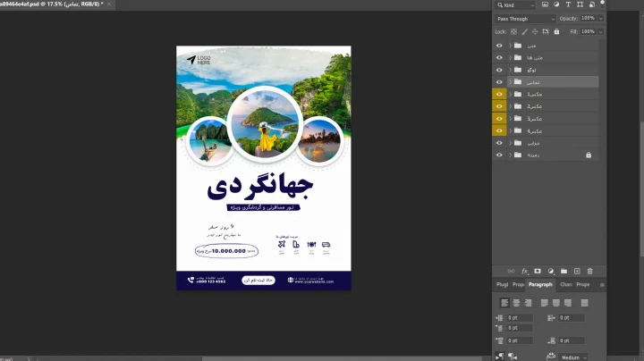Click the delete layer trash icon
The width and height of the screenshot is (644, 361).
point(590,271)
